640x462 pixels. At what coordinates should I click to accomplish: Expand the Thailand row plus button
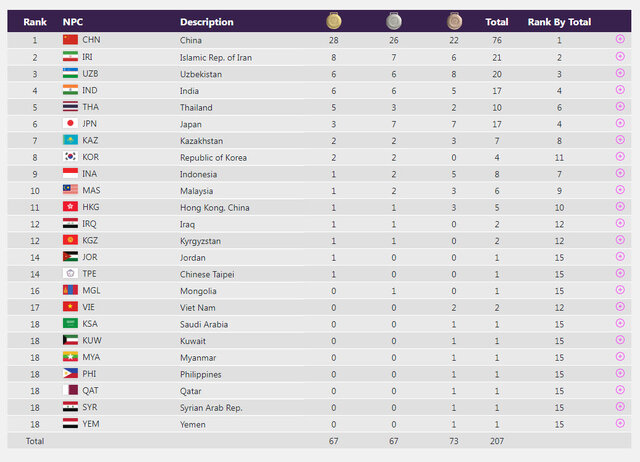pyautogui.click(x=620, y=107)
